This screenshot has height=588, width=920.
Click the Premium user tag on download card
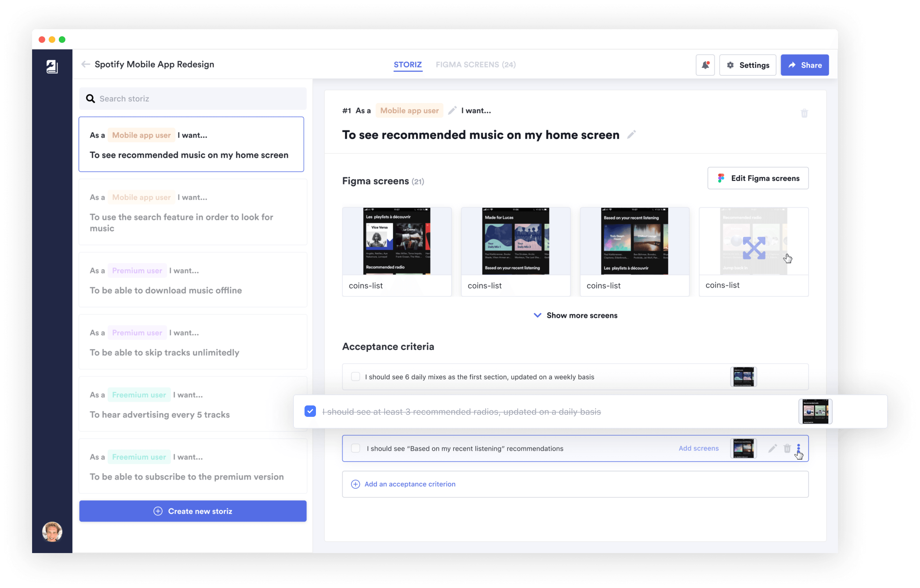(x=137, y=271)
